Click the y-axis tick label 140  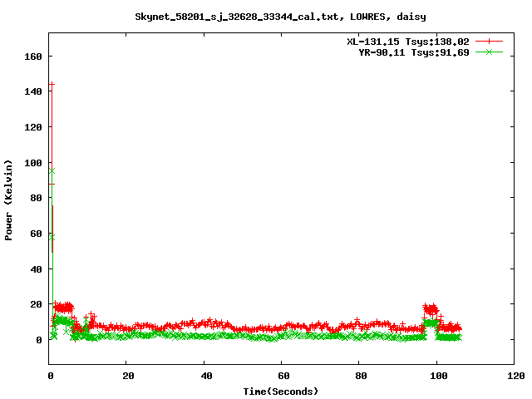(33, 91)
